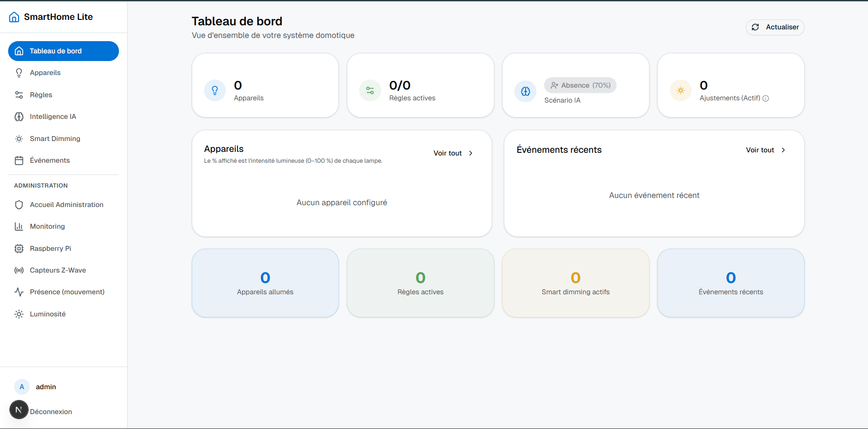Click the Événements calendar icon
Screen dimensions: 868x429
coord(19,160)
